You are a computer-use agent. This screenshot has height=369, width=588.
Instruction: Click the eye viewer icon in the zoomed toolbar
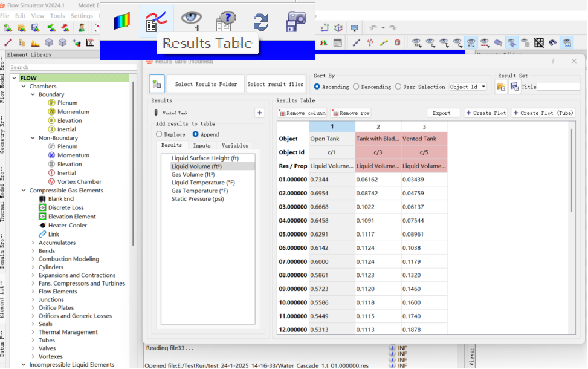pyautogui.click(x=191, y=21)
